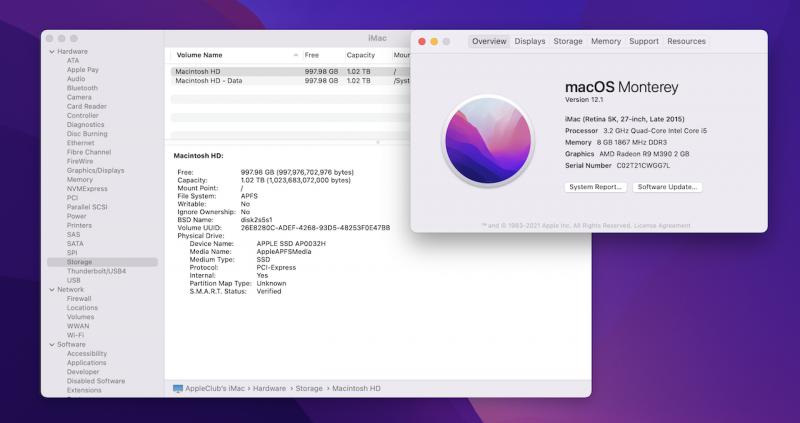
Task: Click the Capacity column header
Action: [x=361, y=55]
